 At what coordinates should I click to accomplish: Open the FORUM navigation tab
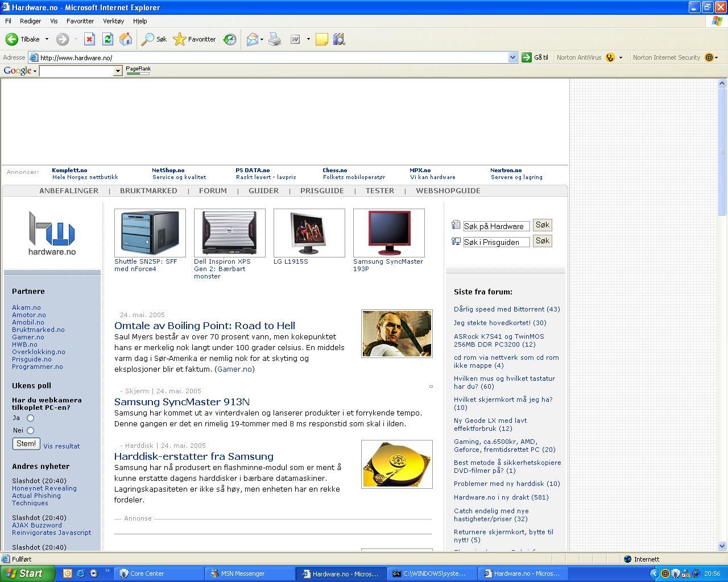pos(213,191)
